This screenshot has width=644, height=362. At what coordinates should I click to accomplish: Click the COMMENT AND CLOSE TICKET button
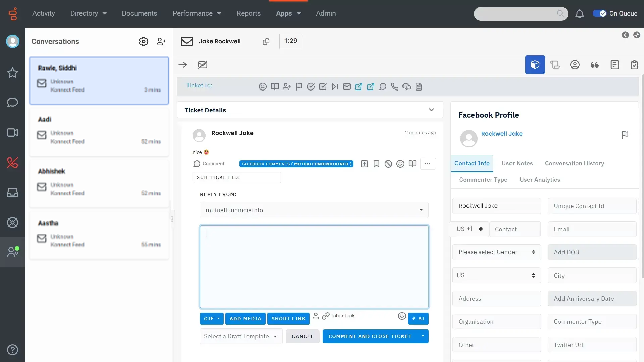coord(370,336)
